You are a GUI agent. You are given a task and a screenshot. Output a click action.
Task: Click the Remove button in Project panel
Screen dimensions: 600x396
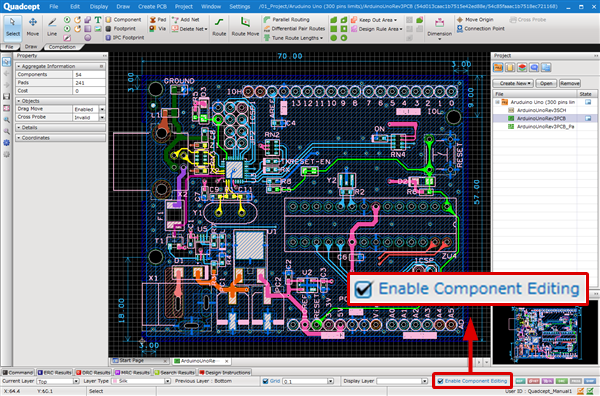pos(570,83)
